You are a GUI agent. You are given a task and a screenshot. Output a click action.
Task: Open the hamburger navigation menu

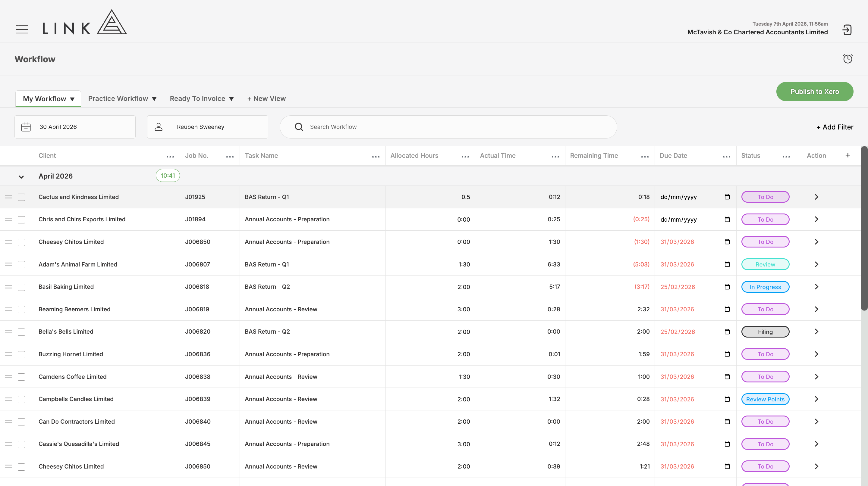[x=22, y=29]
